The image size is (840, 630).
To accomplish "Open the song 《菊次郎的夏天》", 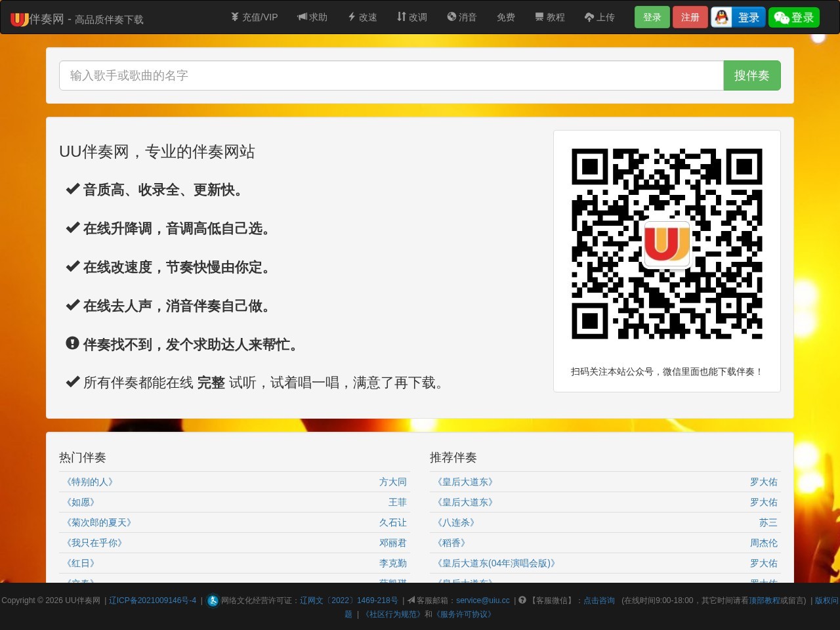I will 99,522.
